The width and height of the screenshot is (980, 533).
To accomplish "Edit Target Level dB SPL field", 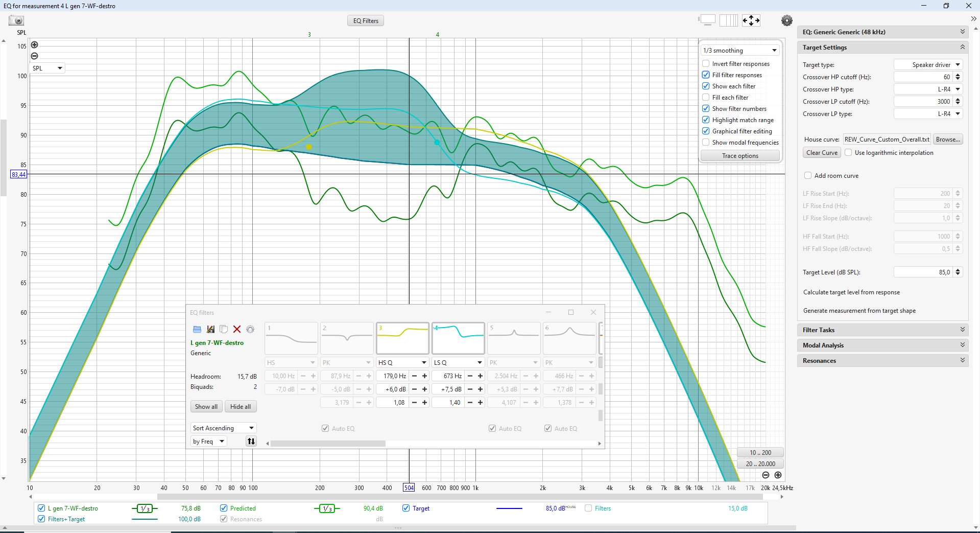I will [x=923, y=272].
